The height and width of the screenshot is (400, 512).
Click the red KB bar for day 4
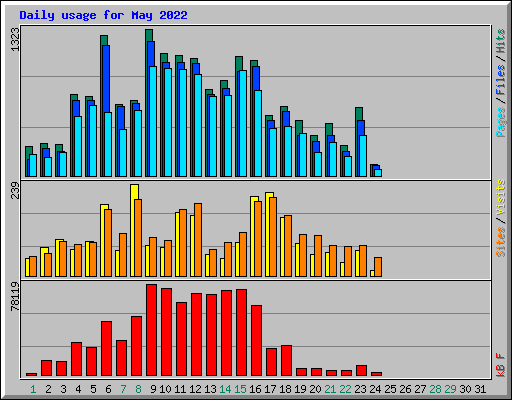76,359
